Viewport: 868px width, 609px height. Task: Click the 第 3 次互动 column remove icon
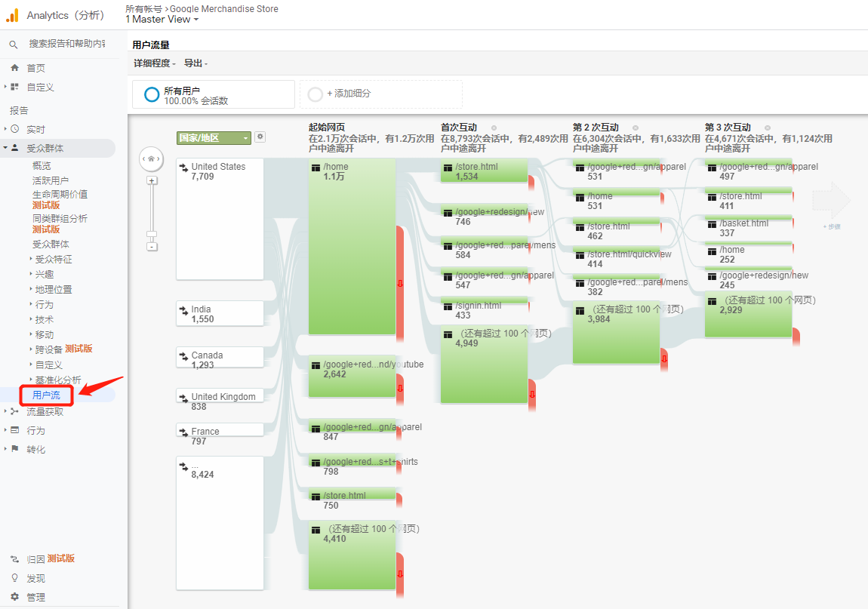click(x=768, y=128)
